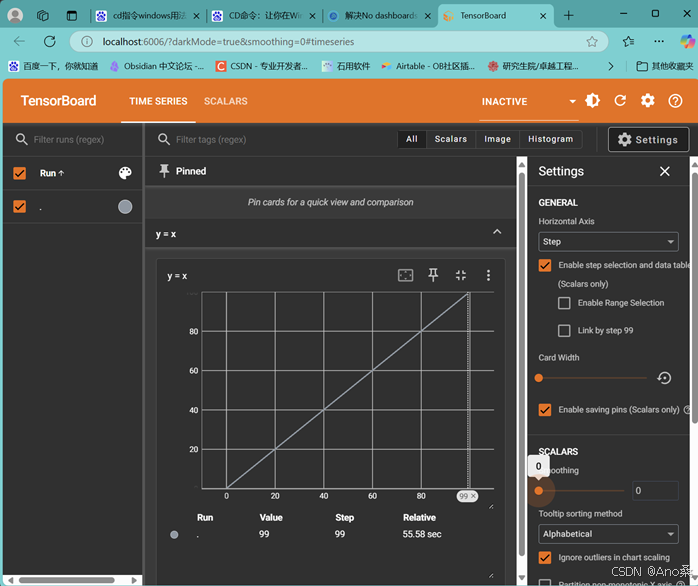Open the TensorBoard help icon
698x586 pixels.
point(675,101)
